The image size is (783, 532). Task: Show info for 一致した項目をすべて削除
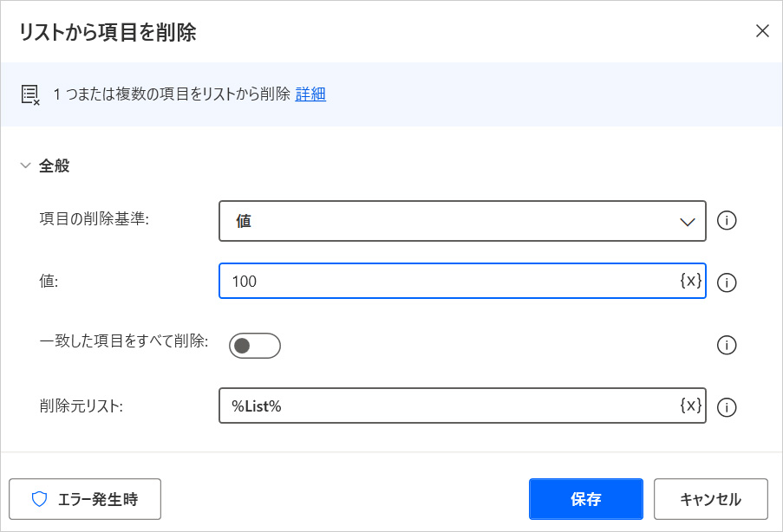tap(728, 346)
